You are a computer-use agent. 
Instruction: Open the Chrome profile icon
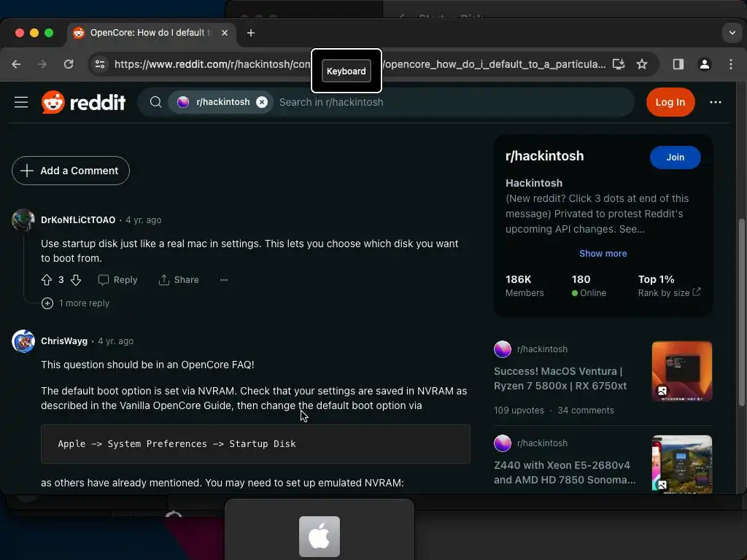(705, 64)
